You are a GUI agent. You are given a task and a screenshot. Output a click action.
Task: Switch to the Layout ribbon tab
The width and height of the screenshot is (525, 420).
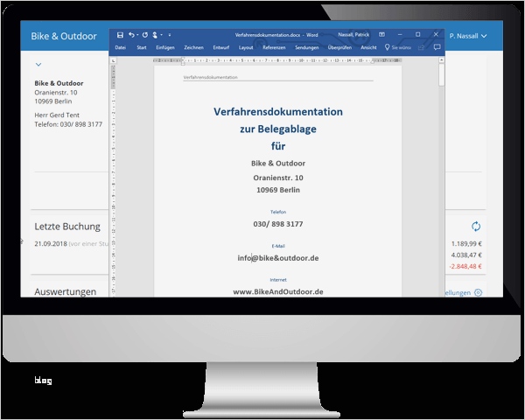point(246,47)
